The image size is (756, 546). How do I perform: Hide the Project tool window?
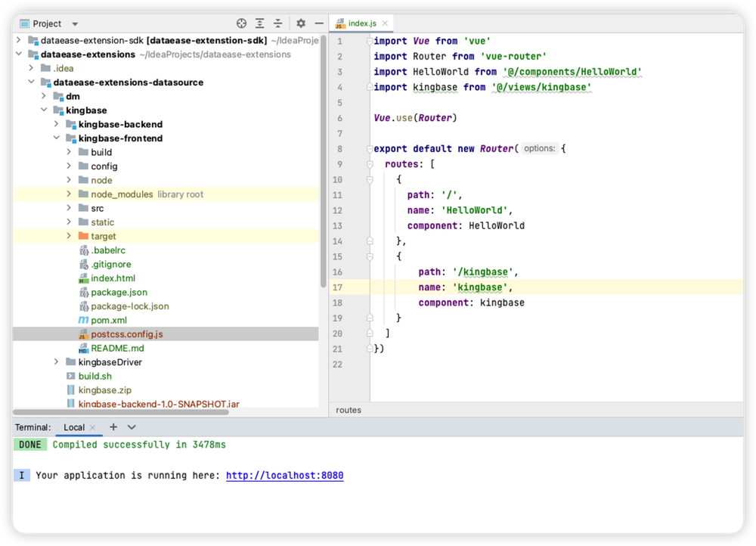pyautogui.click(x=319, y=23)
